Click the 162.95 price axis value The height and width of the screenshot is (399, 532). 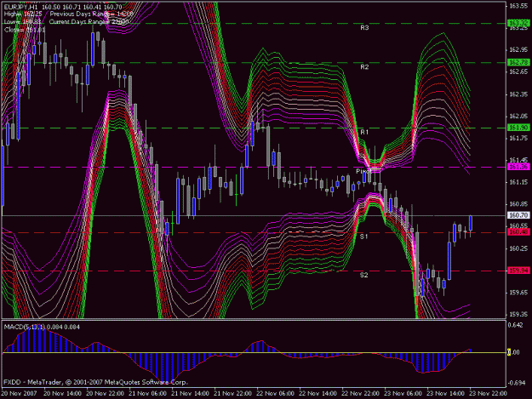tap(518, 50)
